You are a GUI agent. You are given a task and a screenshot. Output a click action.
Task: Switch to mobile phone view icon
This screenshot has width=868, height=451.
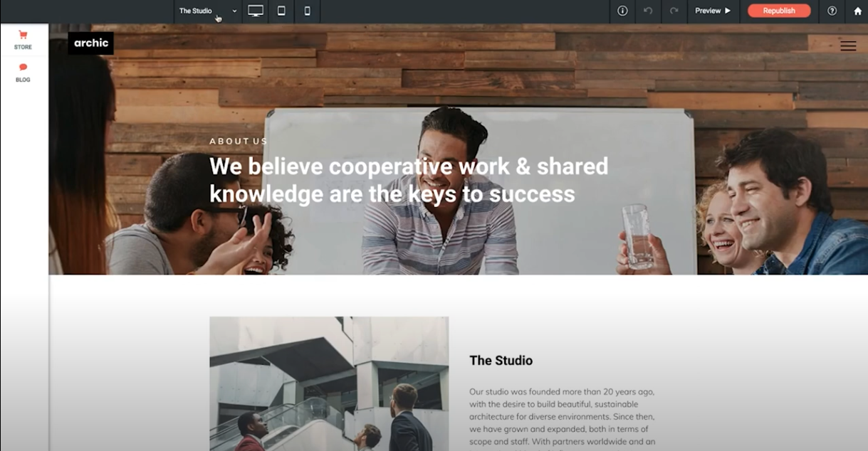click(308, 11)
